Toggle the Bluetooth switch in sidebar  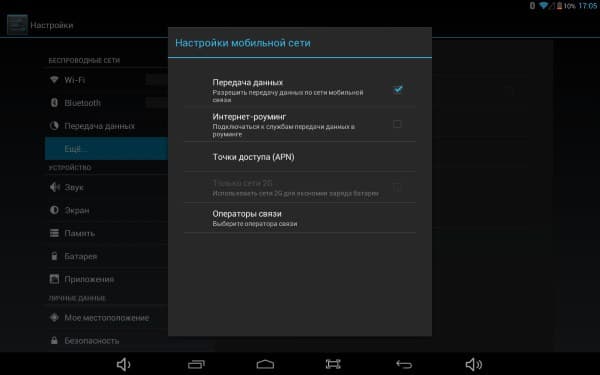pyautogui.click(x=157, y=103)
